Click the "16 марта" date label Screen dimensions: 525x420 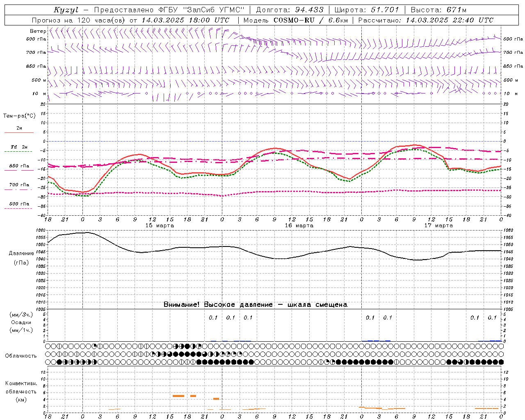(299, 226)
